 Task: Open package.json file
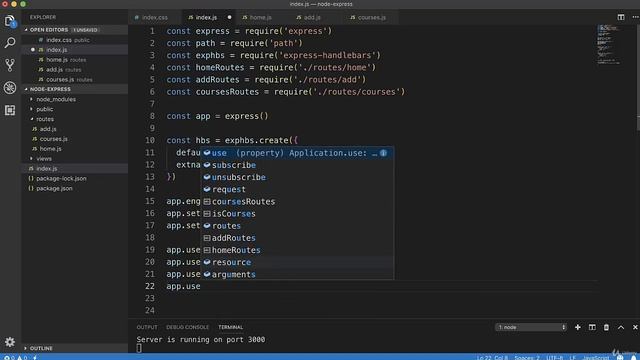pyautogui.click(x=75, y=188)
